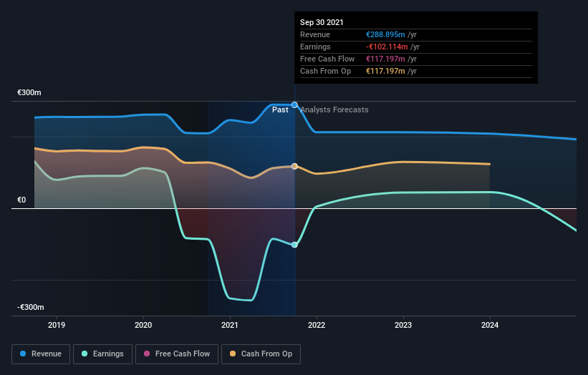Viewport: 588px width, 375px height.
Task: Click the pink Free Cash Flow legend dot
Action: pos(147,354)
